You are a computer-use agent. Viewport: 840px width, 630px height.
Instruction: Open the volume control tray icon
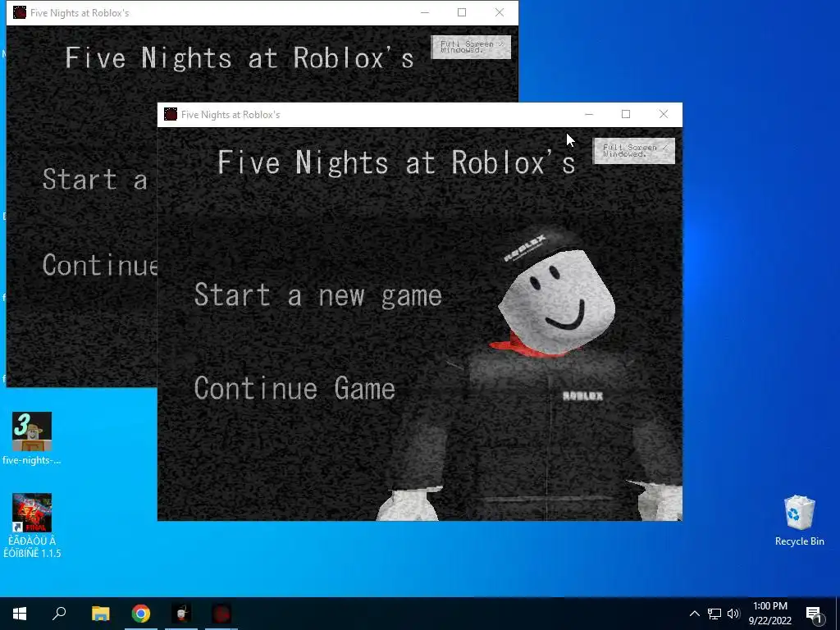tap(733, 614)
